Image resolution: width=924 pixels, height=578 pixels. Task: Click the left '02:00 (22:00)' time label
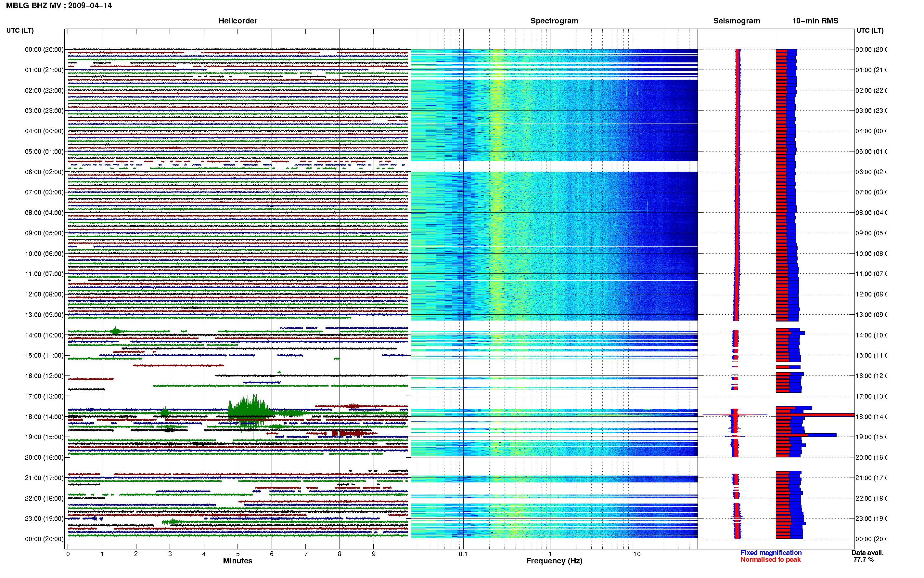pos(44,91)
